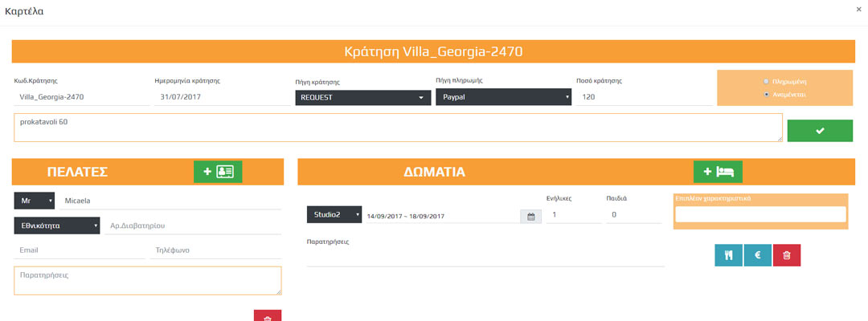The image size is (868, 321).
Task: Expand the Paypal payment source dropdown
Action: coord(503,97)
